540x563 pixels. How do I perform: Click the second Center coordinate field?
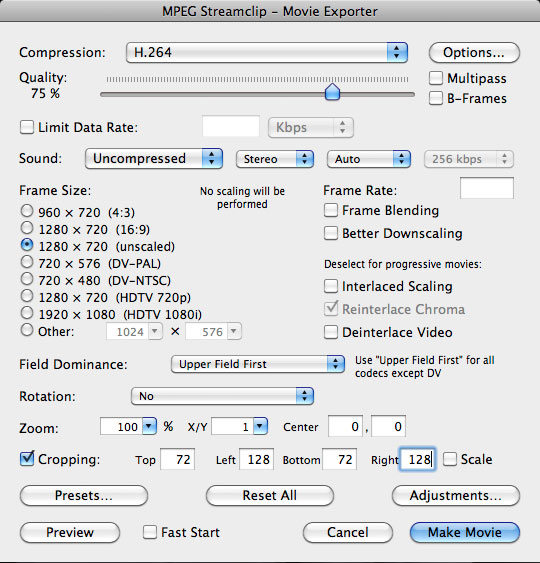tap(388, 426)
